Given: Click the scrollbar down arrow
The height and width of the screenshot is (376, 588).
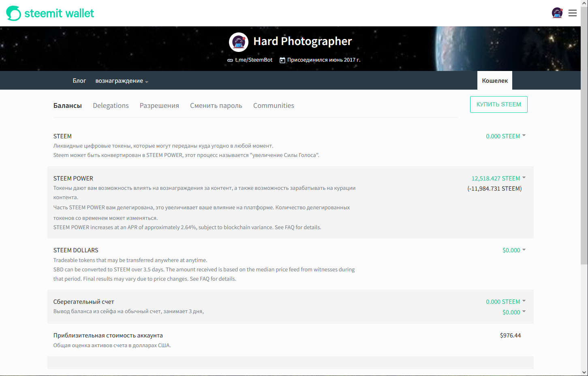Looking at the screenshot, I should tap(584, 372).
